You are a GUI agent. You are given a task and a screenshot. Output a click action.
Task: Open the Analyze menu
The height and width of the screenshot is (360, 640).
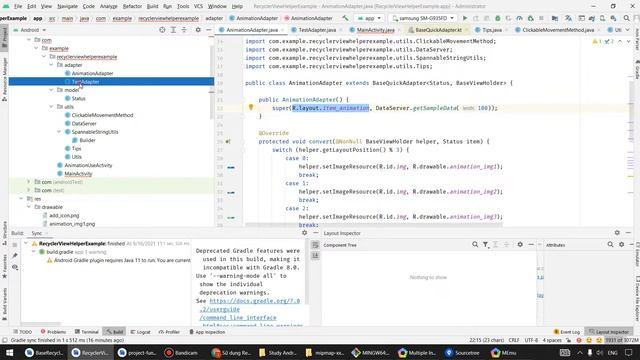pos(109,6)
